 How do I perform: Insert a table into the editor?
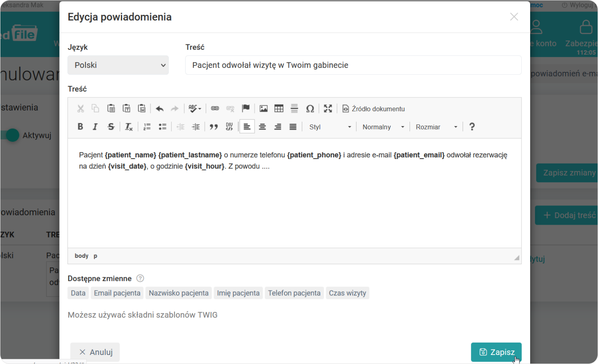tap(279, 108)
